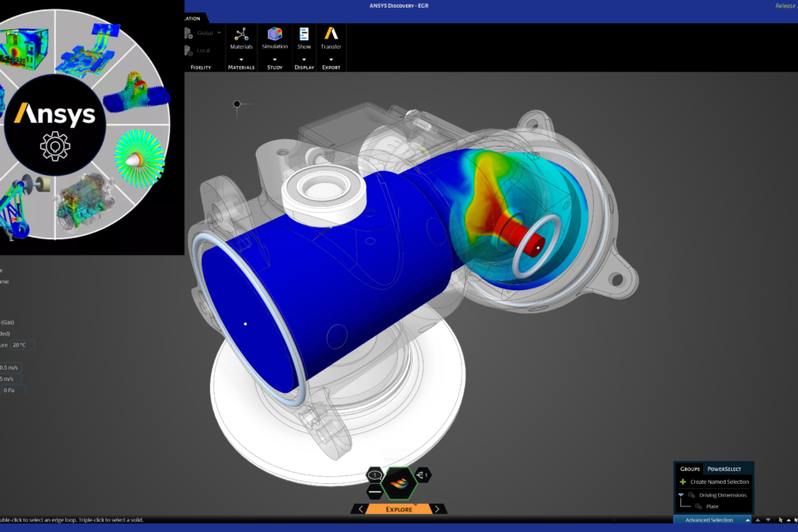
Task: Expand the Materials dropdown arrow
Action: pos(241,59)
